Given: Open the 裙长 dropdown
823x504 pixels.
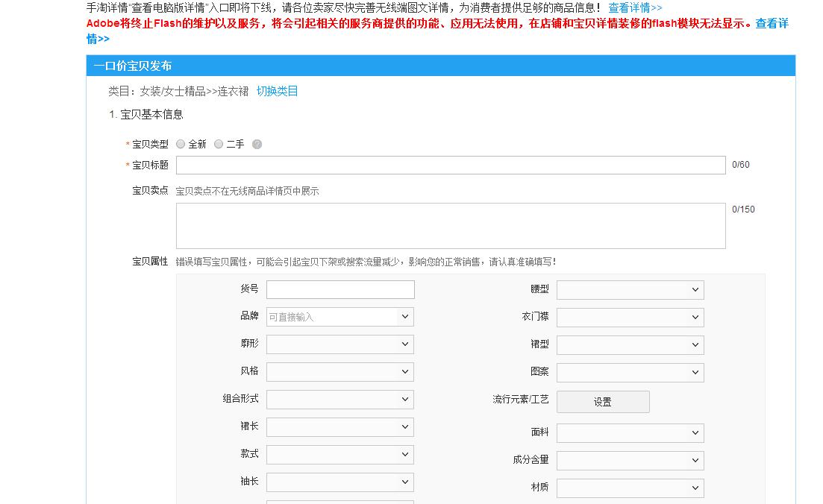Looking at the screenshot, I should [x=339, y=426].
